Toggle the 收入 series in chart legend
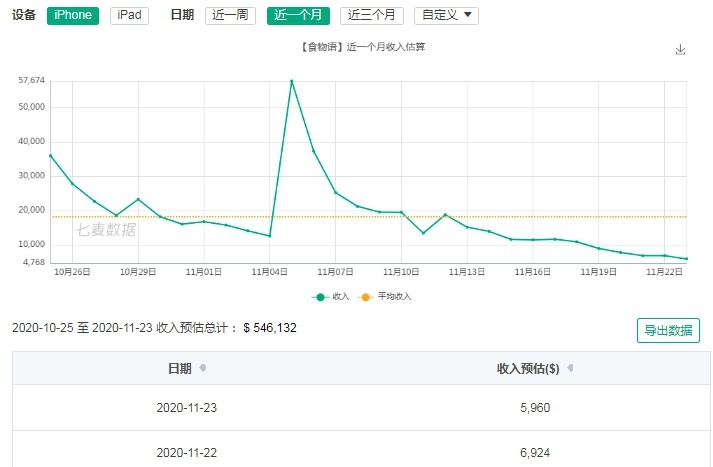The width and height of the screenshot is (713, 467). point(331,296)
